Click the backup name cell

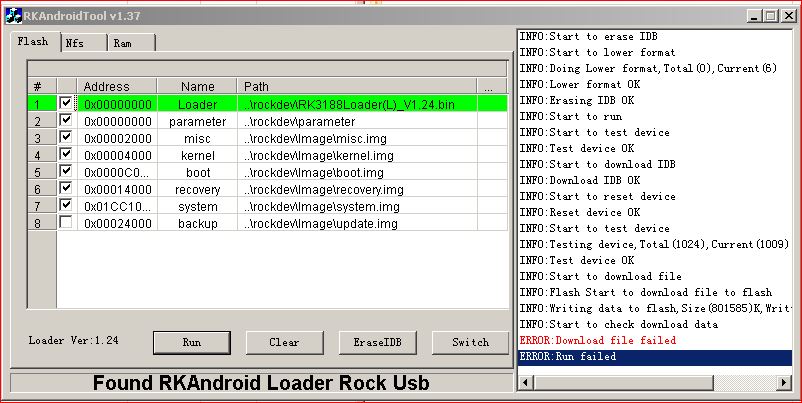click(197, 223)
